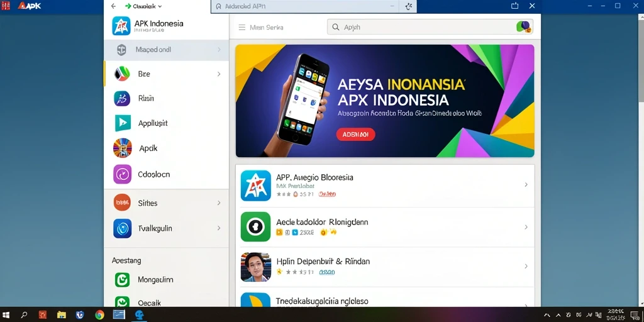Expand the Sirtes row chevron

(x=219, y=203)
